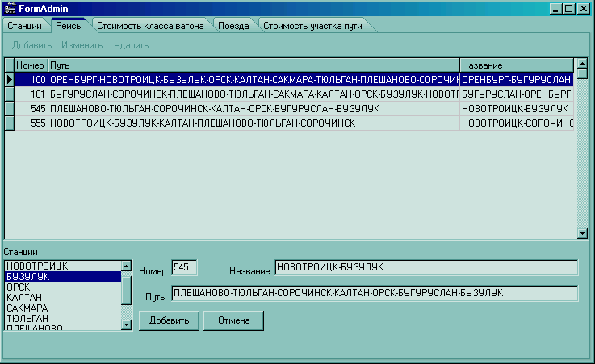Click the Добавить button below the form
595x364 pixels.
pyautogui.click(x=169, y=320)
